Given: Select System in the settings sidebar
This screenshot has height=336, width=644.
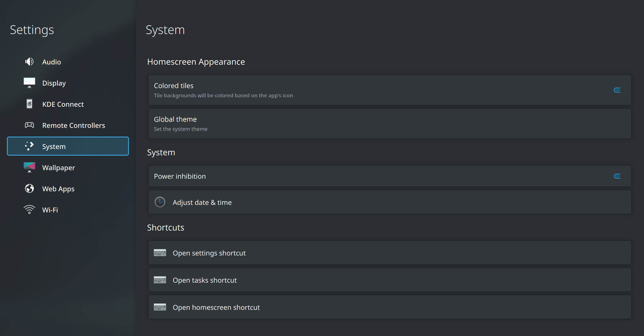Looking at the screenshot, I should tap(68, 146).
